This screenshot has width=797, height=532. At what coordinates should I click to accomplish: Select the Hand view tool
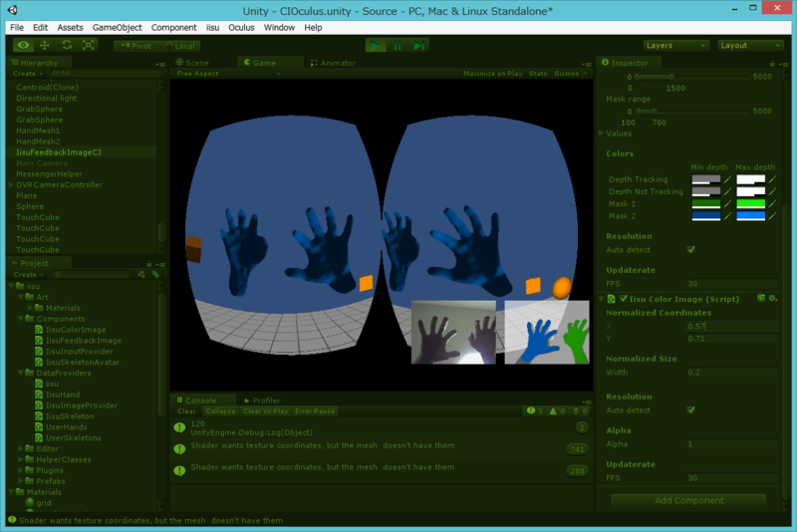pyautogui.click(x=23, y=45)
